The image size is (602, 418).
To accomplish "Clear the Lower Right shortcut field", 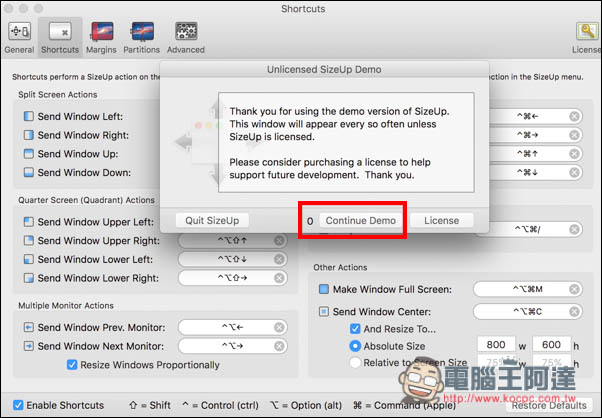I will (x=279, y=278).
